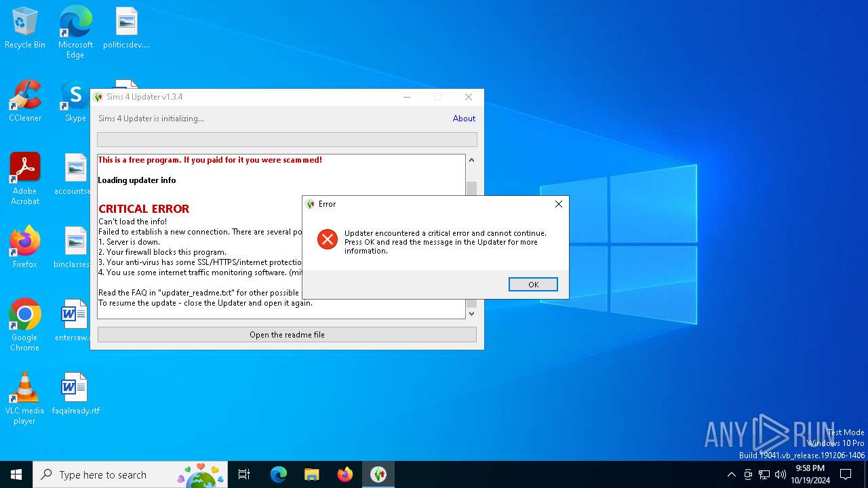The width and height of the screenshot is (868, 488).
Task: Click the tray icon beside the hidden-icons arrow
Action: click(748, 474)
